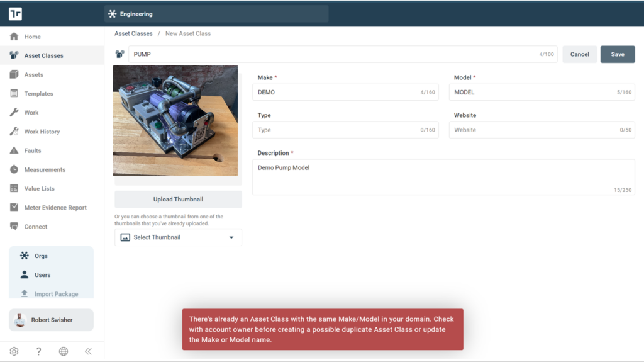644x362 pixels.
Task: Click the Orgs snowflake icon
Action: pos(25,256)
